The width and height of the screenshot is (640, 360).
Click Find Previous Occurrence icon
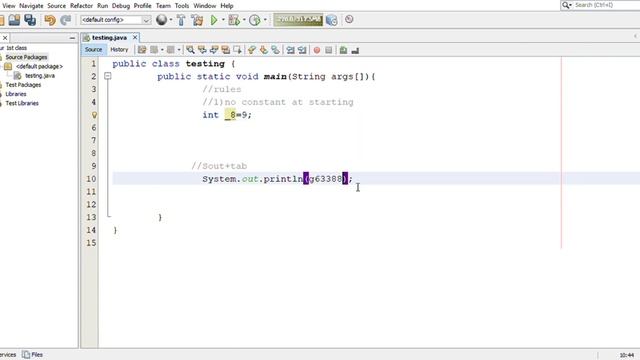[202, 50]
